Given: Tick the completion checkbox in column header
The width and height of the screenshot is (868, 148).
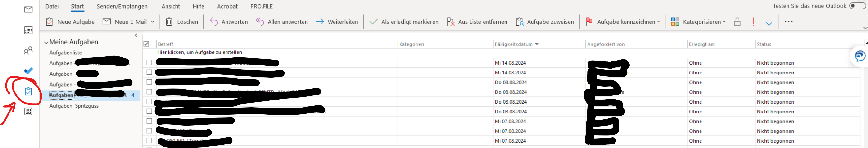Looking at the screenshot, I should 146,44.
